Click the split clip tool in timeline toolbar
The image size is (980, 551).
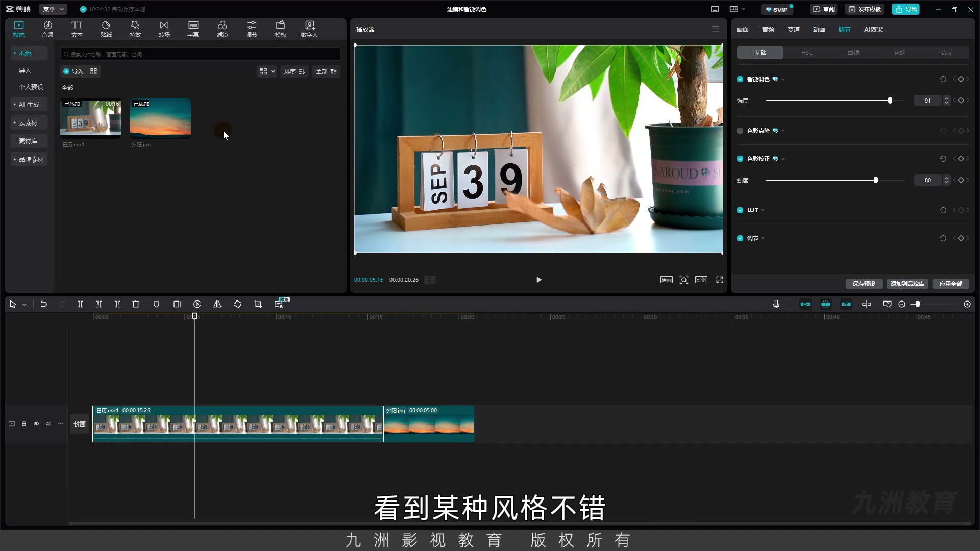pos(80,304)
